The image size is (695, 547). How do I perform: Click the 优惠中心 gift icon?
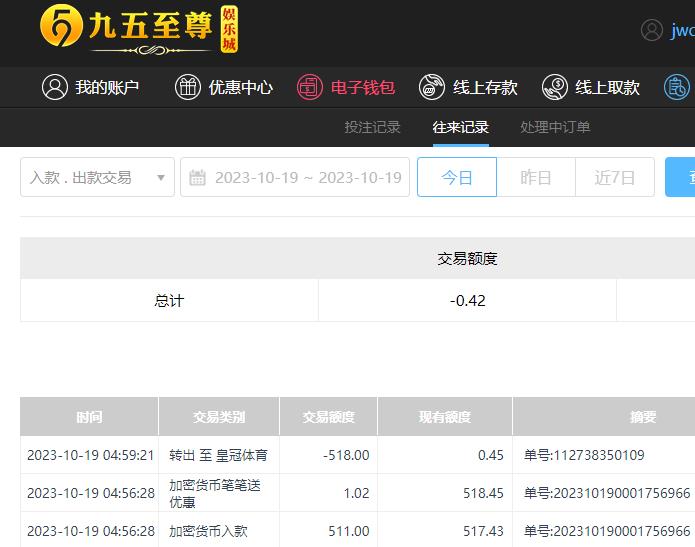(x=187, y=87)
